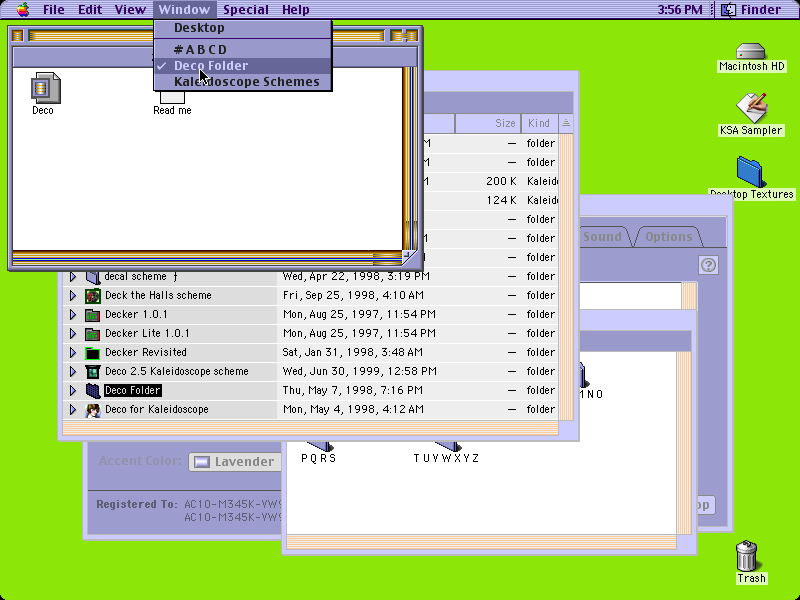The width and height of the screenshot is (800, 600).
Task: Click the date Wed, Jun 30, 1999, 12:58 PM
Action: (360, 371)
